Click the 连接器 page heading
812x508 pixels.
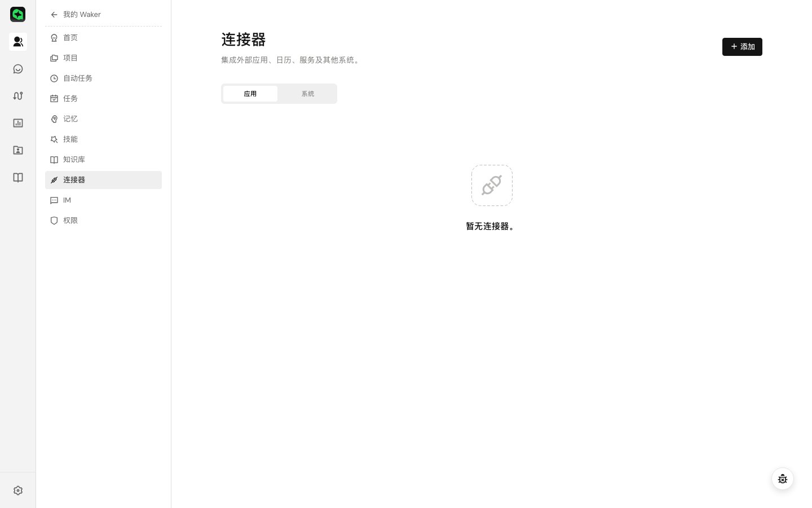click(244, 40)
